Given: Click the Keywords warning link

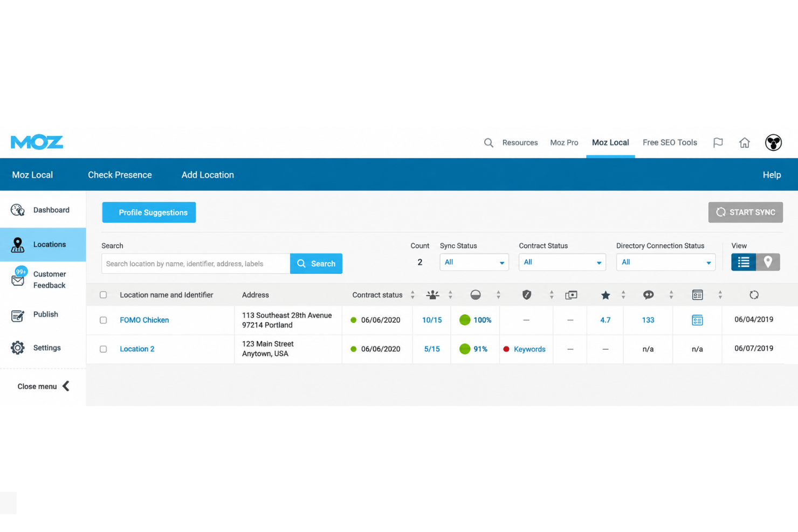Looking at the screenshot, I should (529, 349).
